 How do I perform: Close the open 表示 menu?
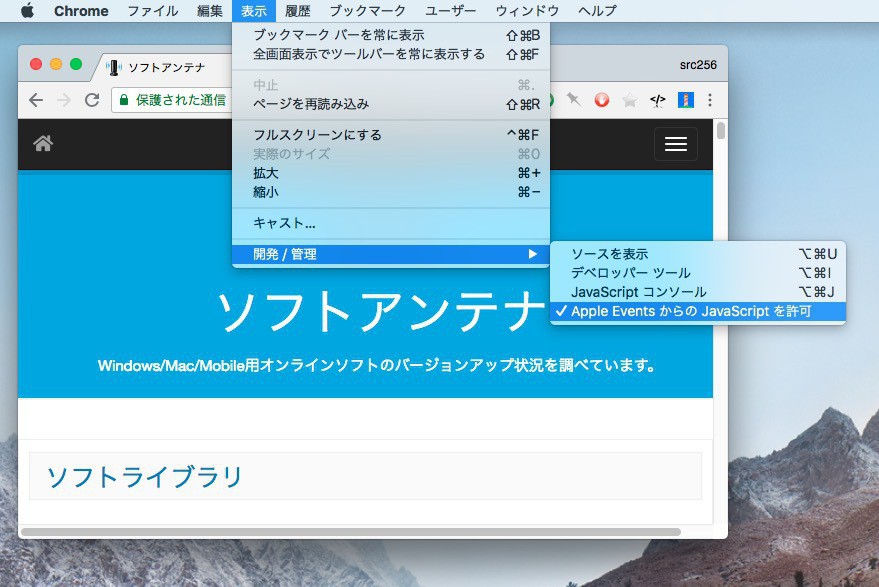(x=253, y=11)
